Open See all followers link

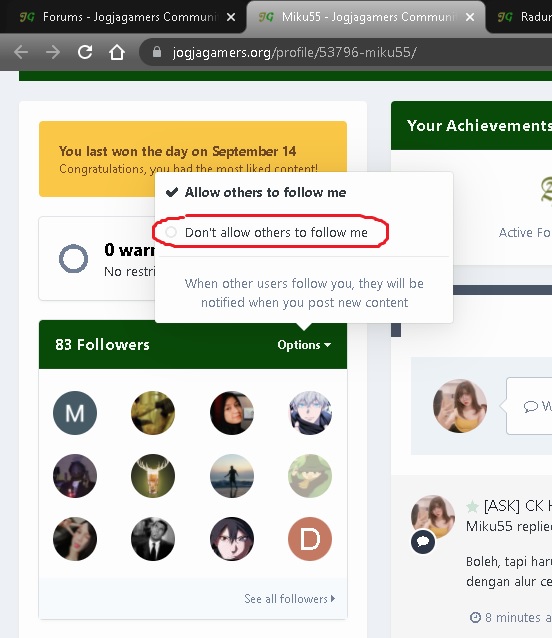pos(290,599)
